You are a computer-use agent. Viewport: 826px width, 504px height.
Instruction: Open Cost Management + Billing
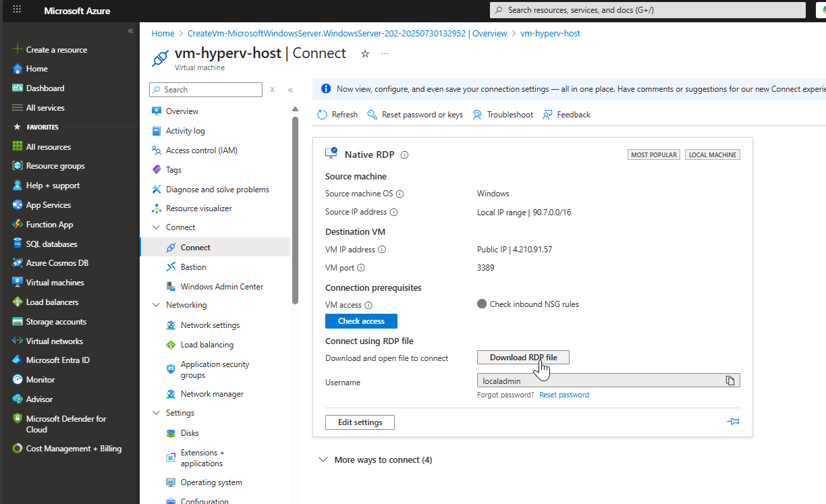74,449
